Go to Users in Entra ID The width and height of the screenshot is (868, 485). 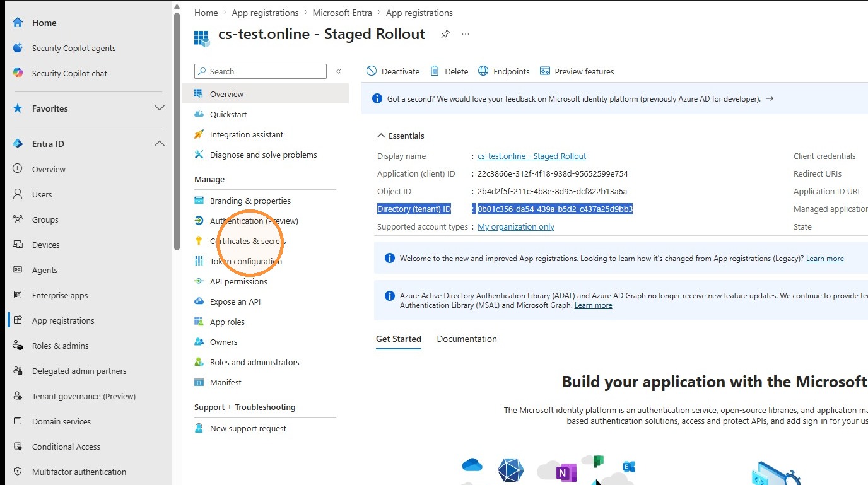click(x=42, y=194)
